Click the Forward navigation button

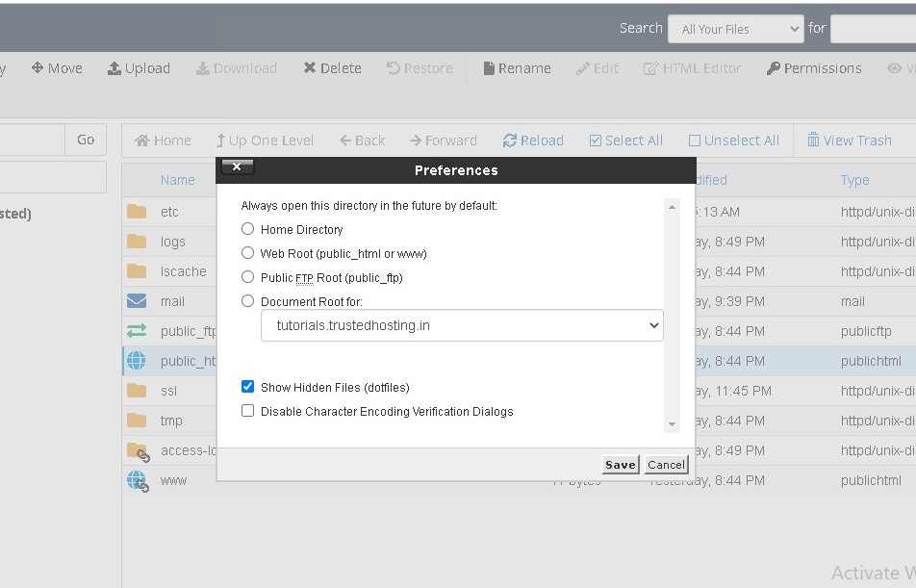click(443, 141)
